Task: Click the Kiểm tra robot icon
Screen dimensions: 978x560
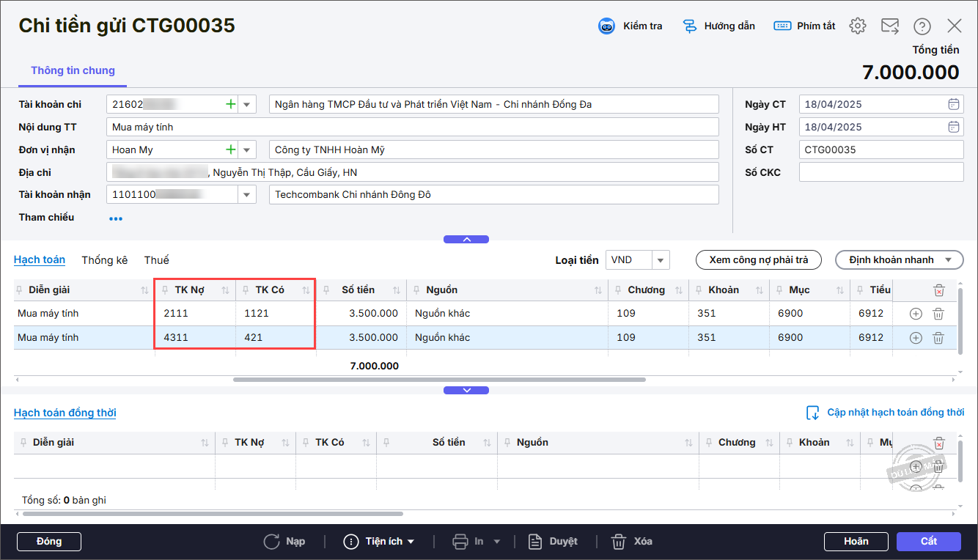Action: click(x=606, y=26)
